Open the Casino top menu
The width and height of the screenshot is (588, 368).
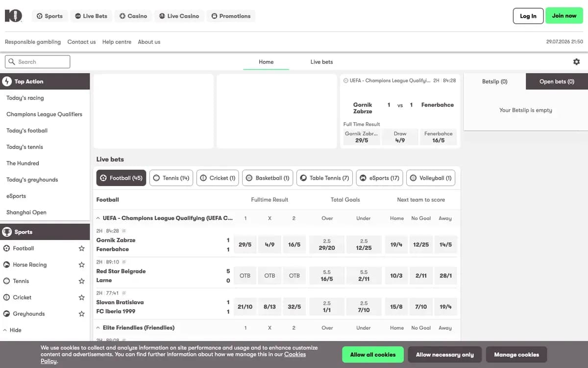[133, 16]
